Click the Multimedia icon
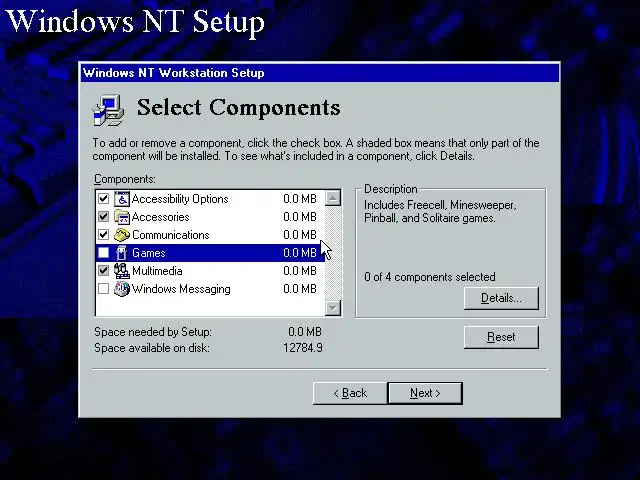Image resolution: width=640 pixels, height=480 pixels. tap(122, 271)
